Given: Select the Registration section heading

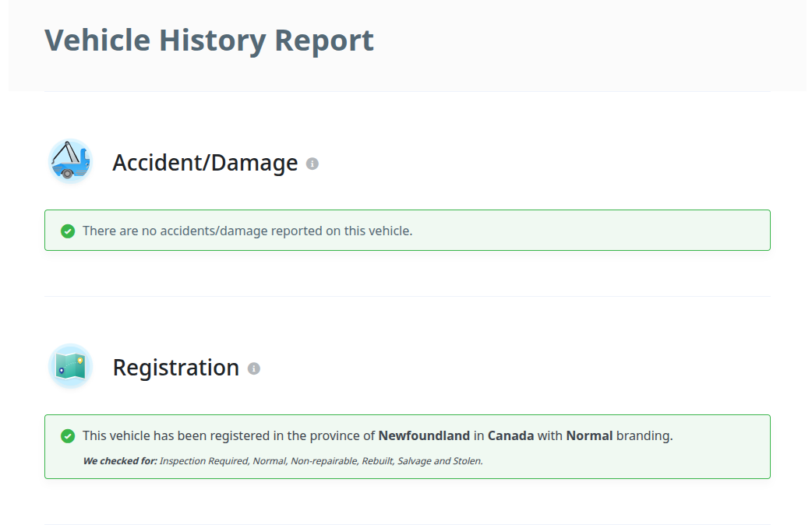Looking at the screenshot, I should pos(175,368).
